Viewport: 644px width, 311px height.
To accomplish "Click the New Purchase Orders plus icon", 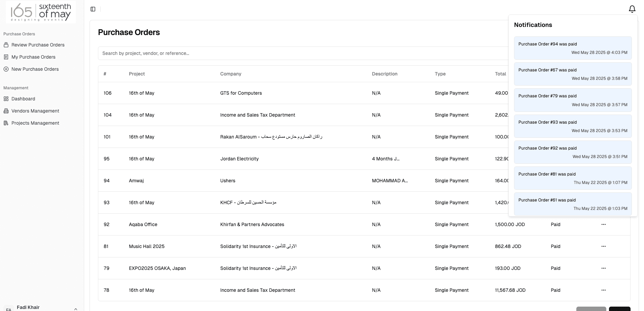I will (x=6, y=69).
